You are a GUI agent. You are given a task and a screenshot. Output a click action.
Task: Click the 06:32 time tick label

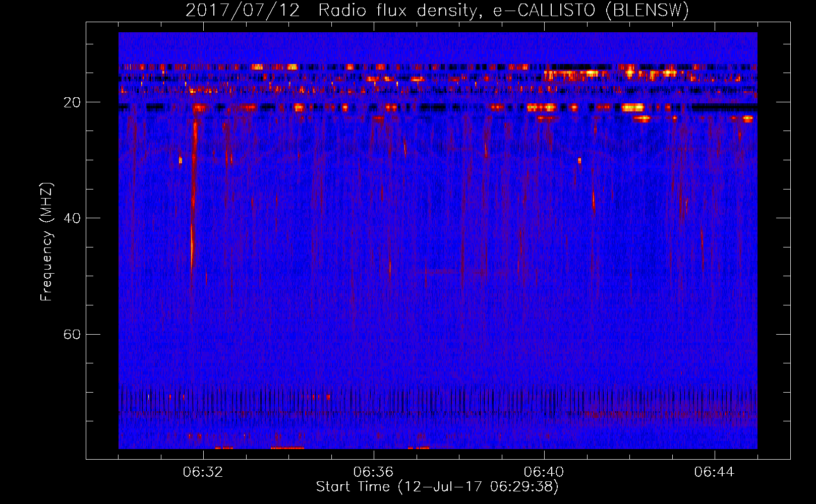[203, 472]
